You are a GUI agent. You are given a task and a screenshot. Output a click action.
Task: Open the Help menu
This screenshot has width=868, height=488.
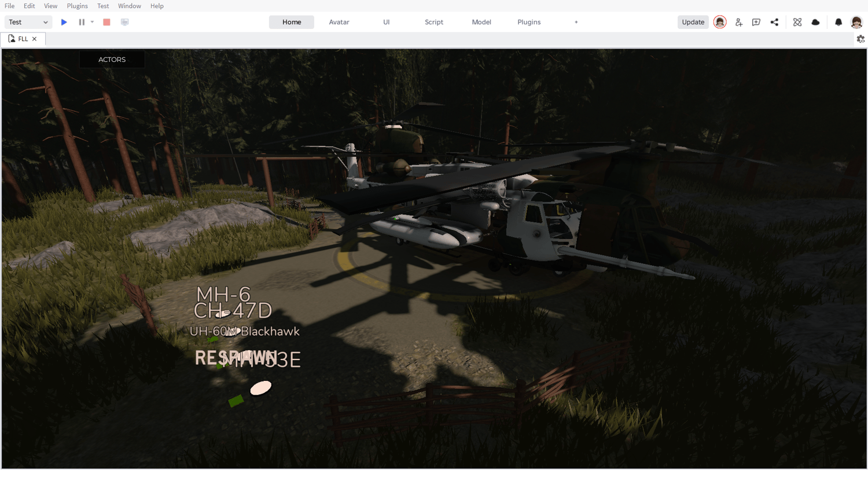click(157, 6)
